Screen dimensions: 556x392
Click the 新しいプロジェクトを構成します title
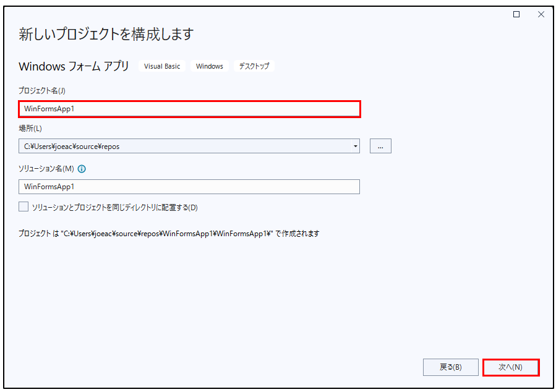[x=106, y=34]
